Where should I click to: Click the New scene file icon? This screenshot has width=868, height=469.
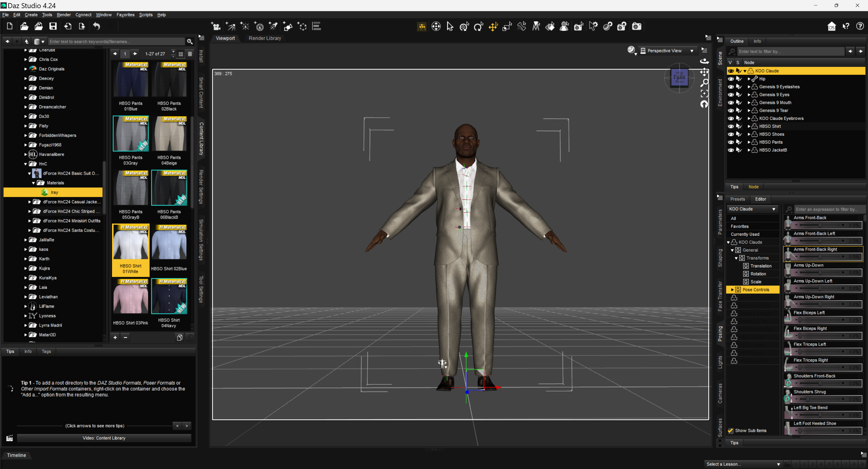(9, 26)
